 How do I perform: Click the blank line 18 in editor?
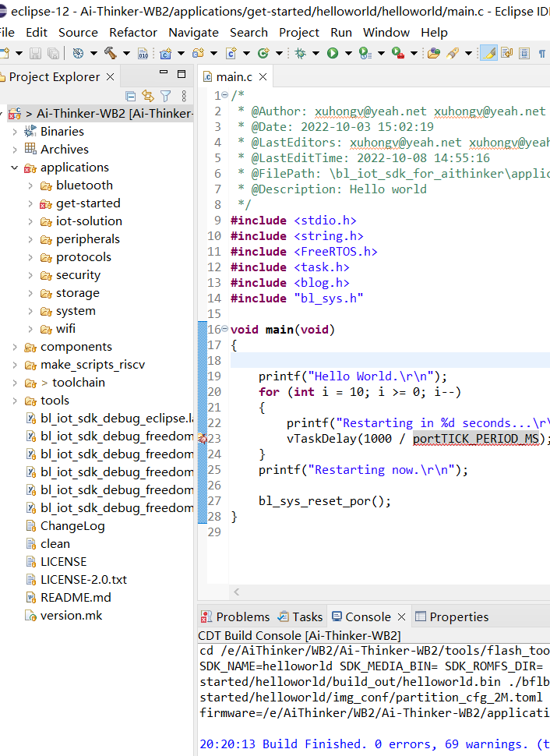point(390,360)
